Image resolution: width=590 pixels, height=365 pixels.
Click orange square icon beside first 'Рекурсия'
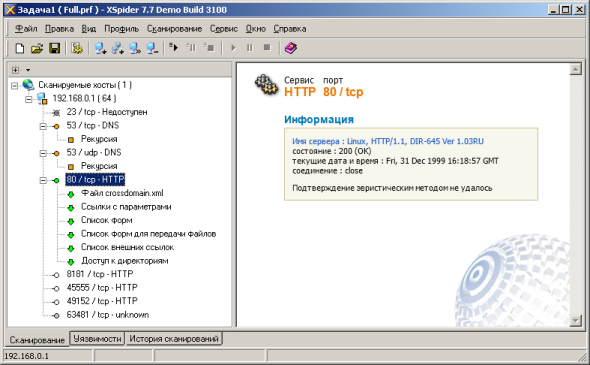[71, 140]
